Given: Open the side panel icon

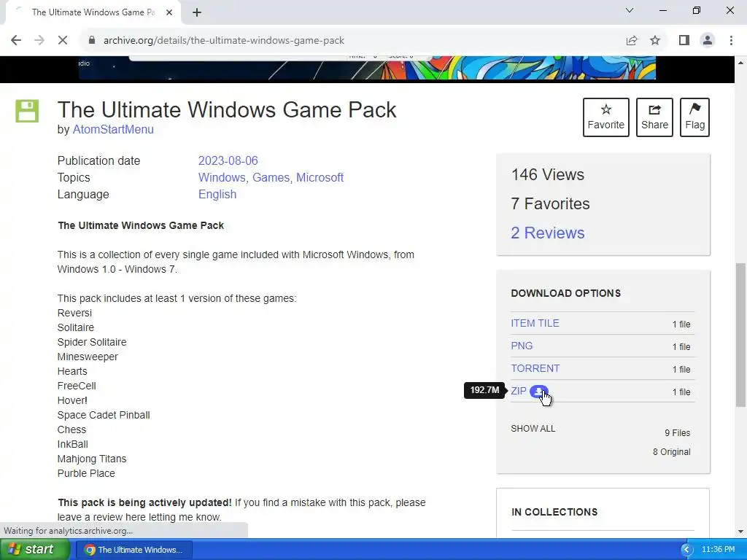Looking at the screenshot, I should [x=684, y=41].
